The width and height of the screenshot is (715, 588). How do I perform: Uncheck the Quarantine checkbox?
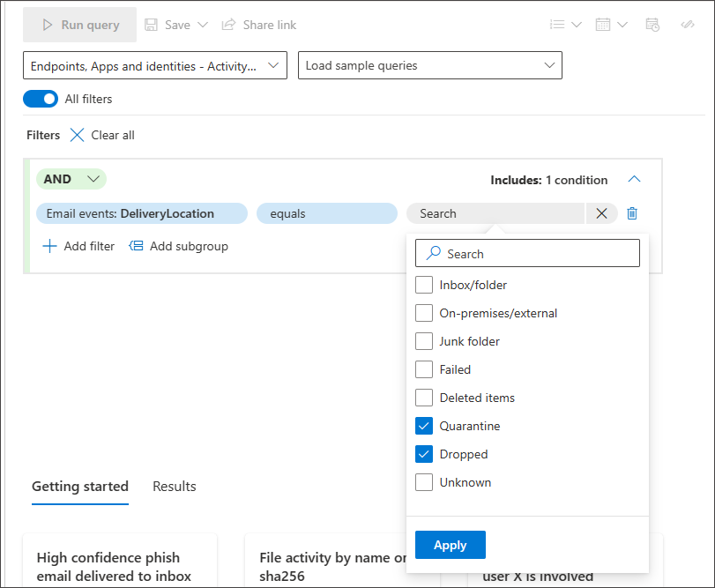[424, 426]
